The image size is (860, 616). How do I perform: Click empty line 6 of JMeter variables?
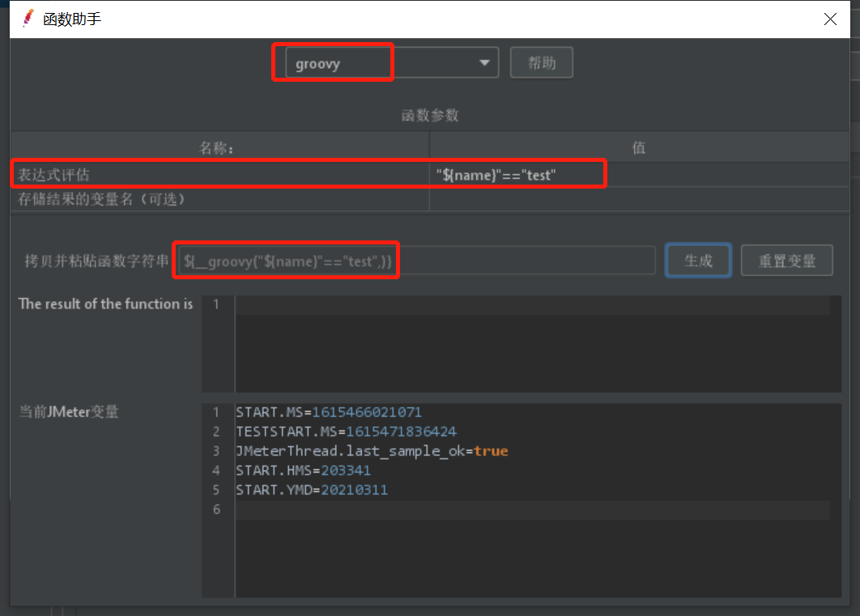[533, 510]
